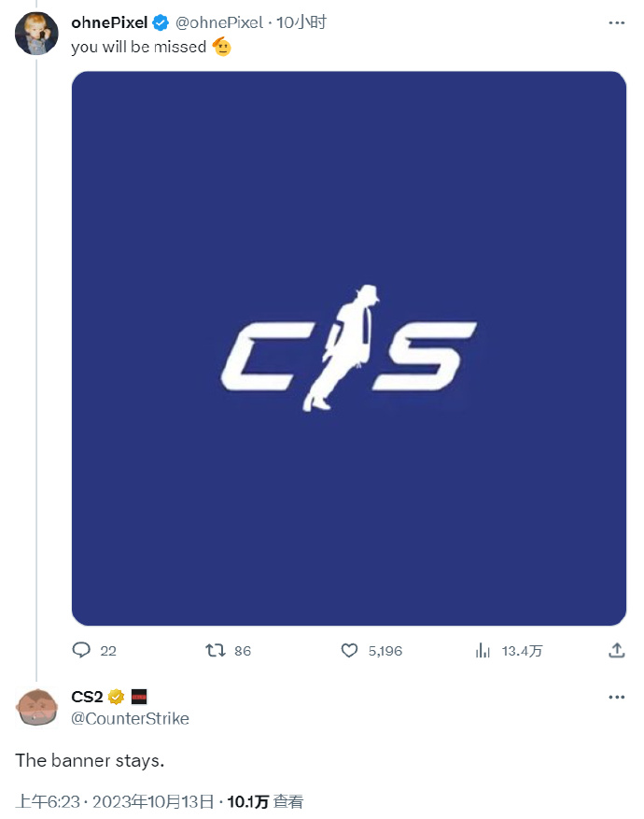The width and height of the screenshot is (644, 819).
Task: Click ohnePixel's blue verified badge
Action: tap(161, 23)
